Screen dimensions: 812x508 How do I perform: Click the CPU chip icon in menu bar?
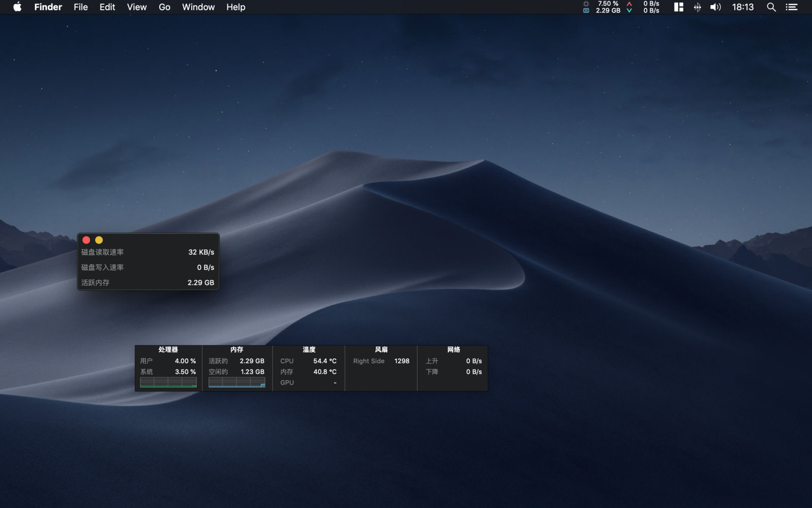[586, 4]
